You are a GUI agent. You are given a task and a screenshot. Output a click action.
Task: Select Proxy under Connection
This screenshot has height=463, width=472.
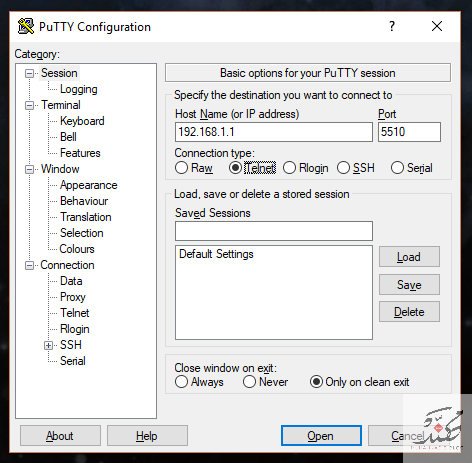tap(73, 297)
